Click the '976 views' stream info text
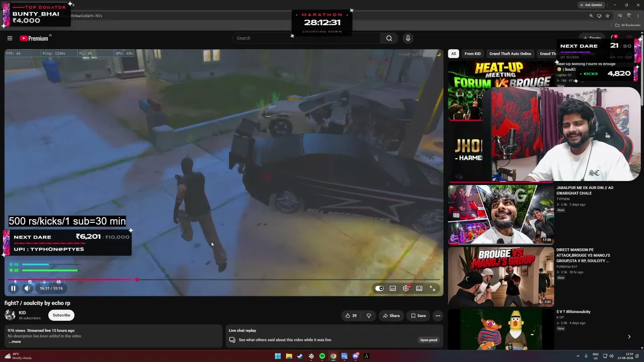The image size is (644, 362). tap(41, 330)
